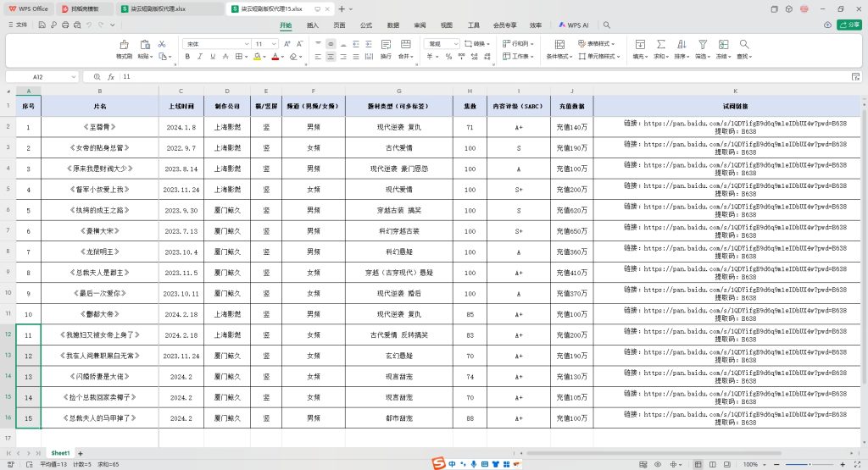
Task: Decrease font size with A- icon
Action: [x=299, y=44]
